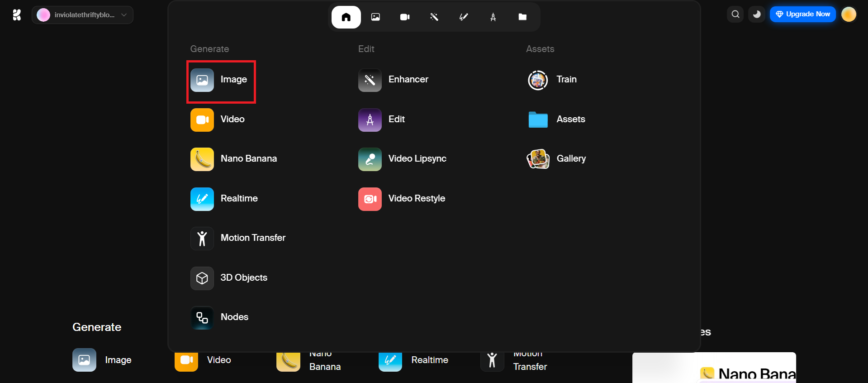The height and width of the screenshot is (383, 868).
Task: Choose Video in the Generate menu column
Action: pyautogui.click(x=218, y=120)
